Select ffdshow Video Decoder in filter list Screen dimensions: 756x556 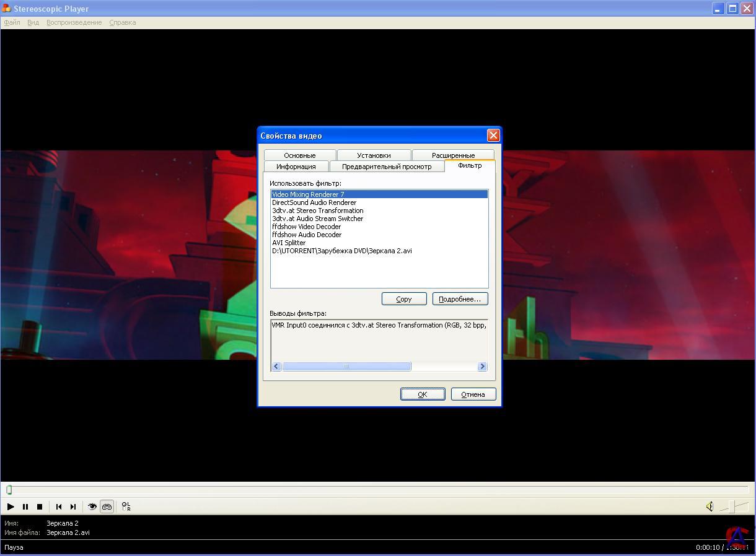coord(306,227)
